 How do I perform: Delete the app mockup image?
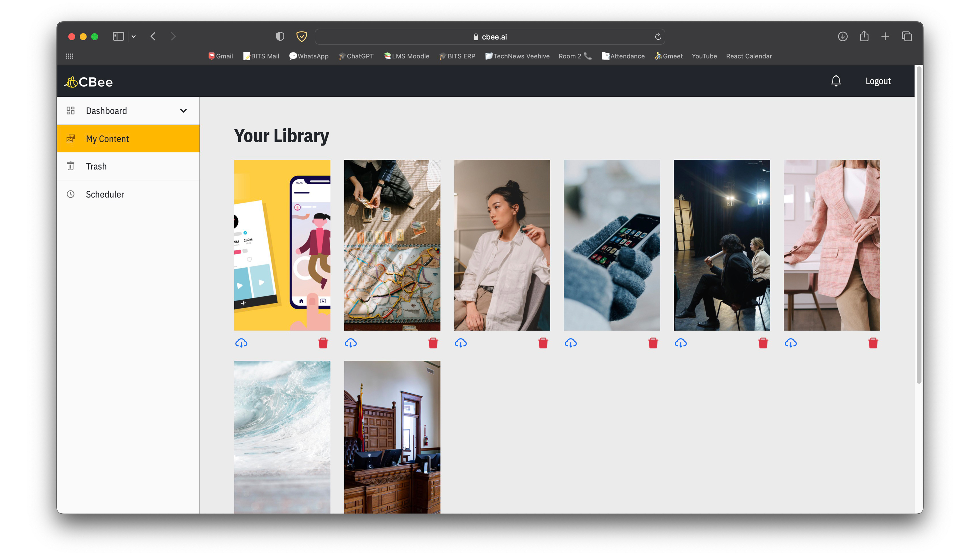click(x=323, y=343)
